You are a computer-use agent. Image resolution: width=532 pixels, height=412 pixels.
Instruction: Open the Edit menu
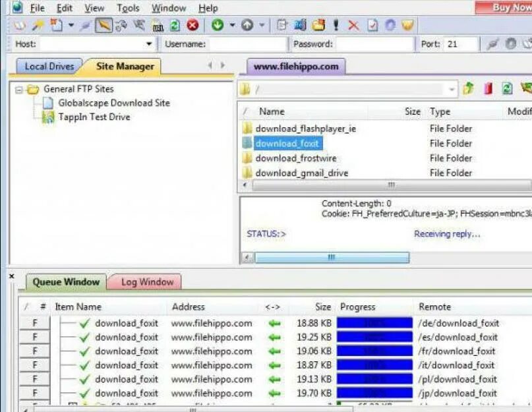click(x=65, y=8)
